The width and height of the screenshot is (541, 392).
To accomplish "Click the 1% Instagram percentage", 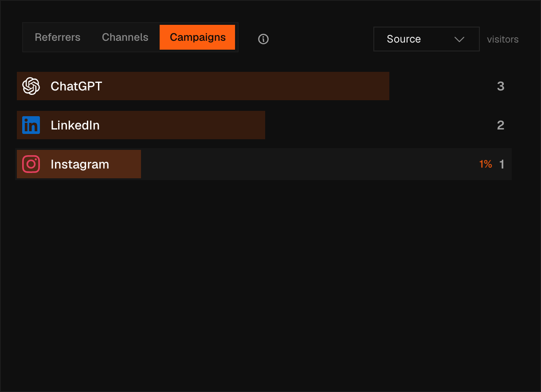I will coord(486,164).
